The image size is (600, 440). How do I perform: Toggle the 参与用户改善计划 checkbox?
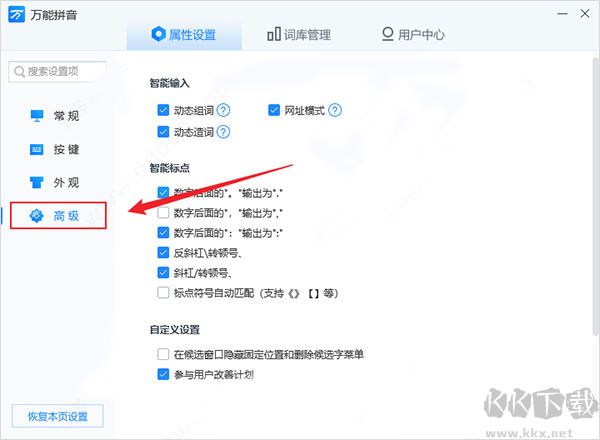pyautogui.click(x=163, y=374)
